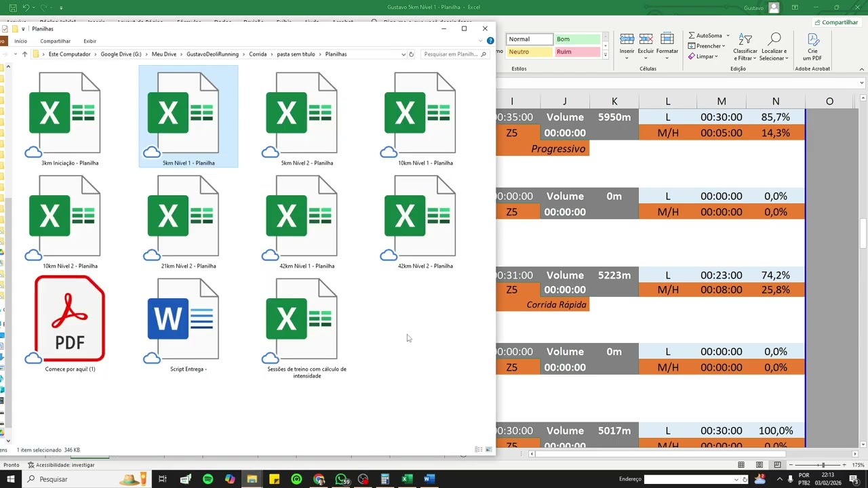Select column O header in Excel

tap(829, 101)
